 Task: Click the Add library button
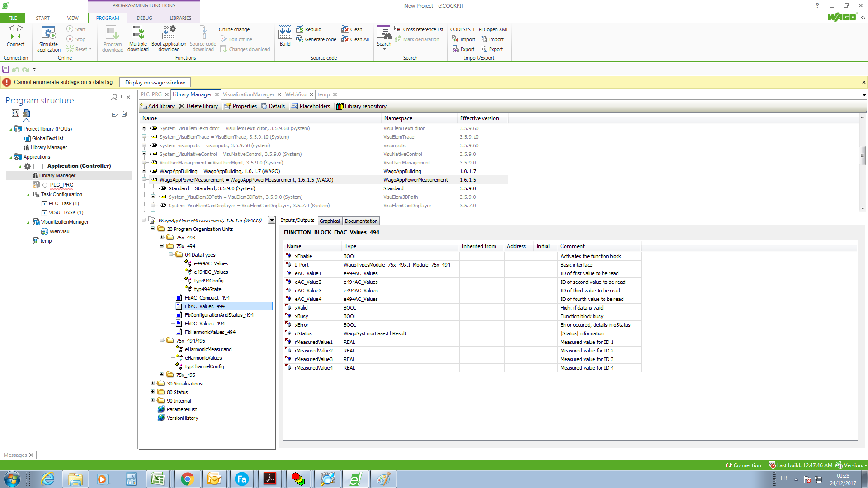[x=157, y=106]
